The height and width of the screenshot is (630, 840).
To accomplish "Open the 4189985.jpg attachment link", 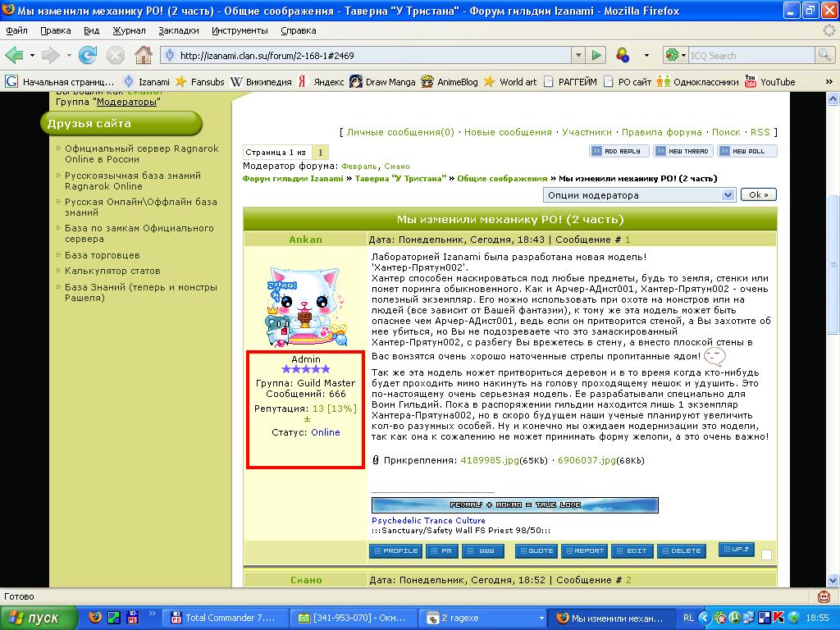I will click(x=490, y=460).
